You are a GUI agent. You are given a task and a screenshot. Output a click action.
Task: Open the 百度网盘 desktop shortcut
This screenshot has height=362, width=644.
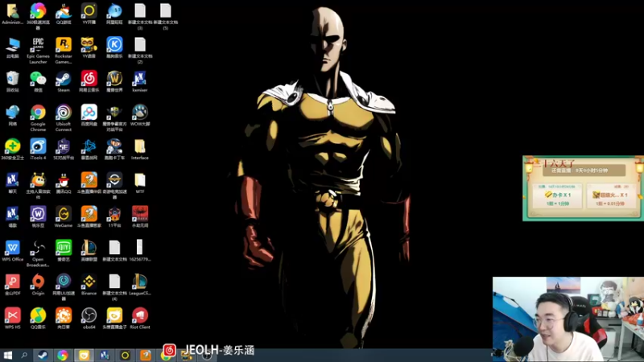click(89, 116)
